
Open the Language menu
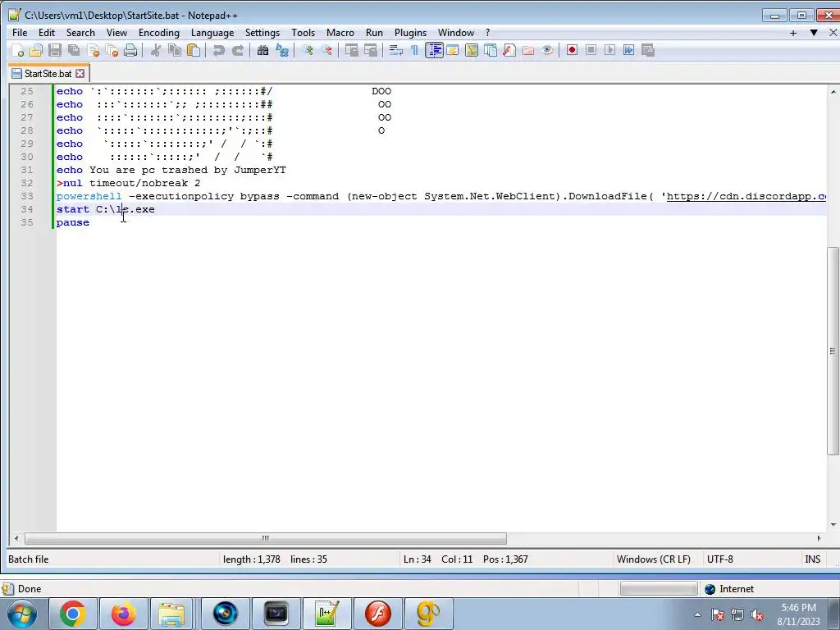click(x=212, y=33)
